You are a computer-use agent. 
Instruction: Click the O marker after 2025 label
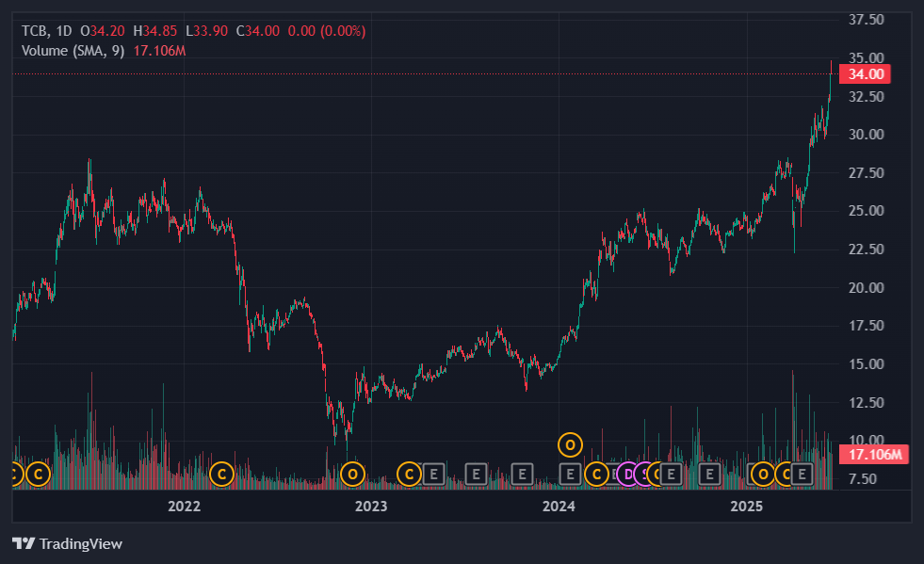[763, 474]
